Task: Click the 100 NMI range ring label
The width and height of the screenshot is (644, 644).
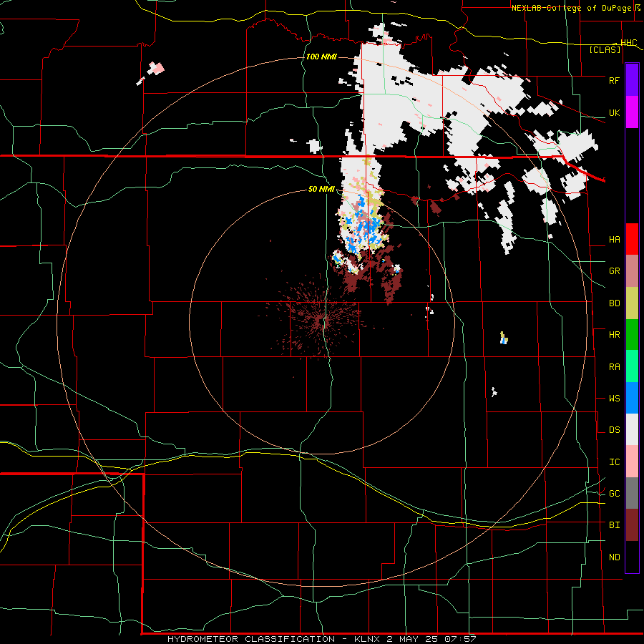Action: click(x=321, y=57)
